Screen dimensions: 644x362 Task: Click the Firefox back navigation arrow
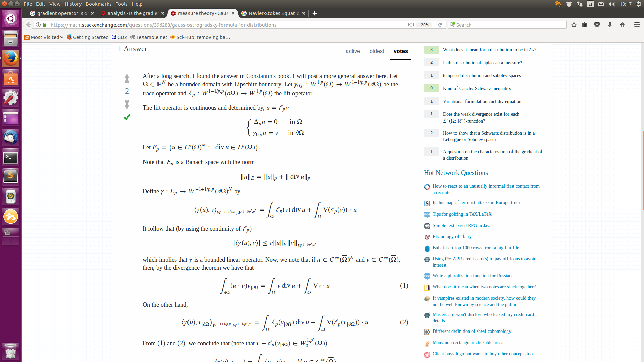pyautogui.click(x=29, y=25)
